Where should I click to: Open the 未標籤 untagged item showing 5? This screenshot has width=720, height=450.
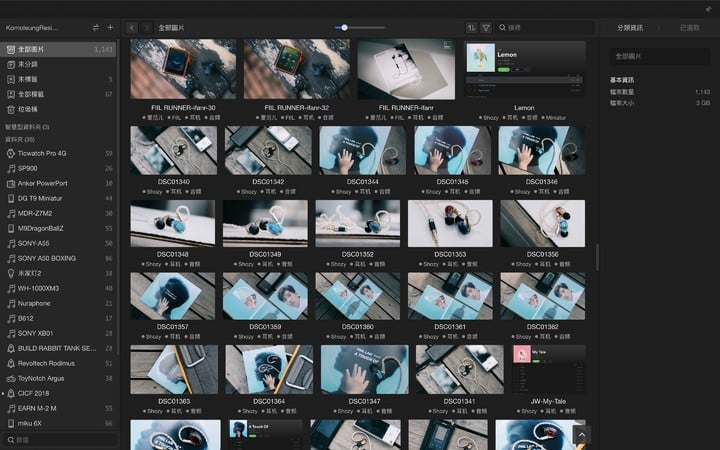(58, 79)
